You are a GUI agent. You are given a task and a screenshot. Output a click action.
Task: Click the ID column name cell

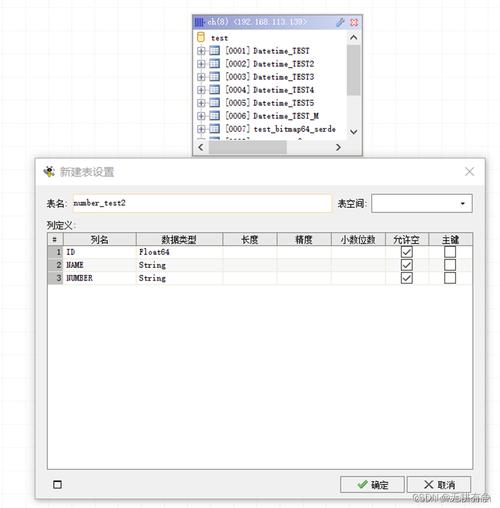(x=100, y=252)
